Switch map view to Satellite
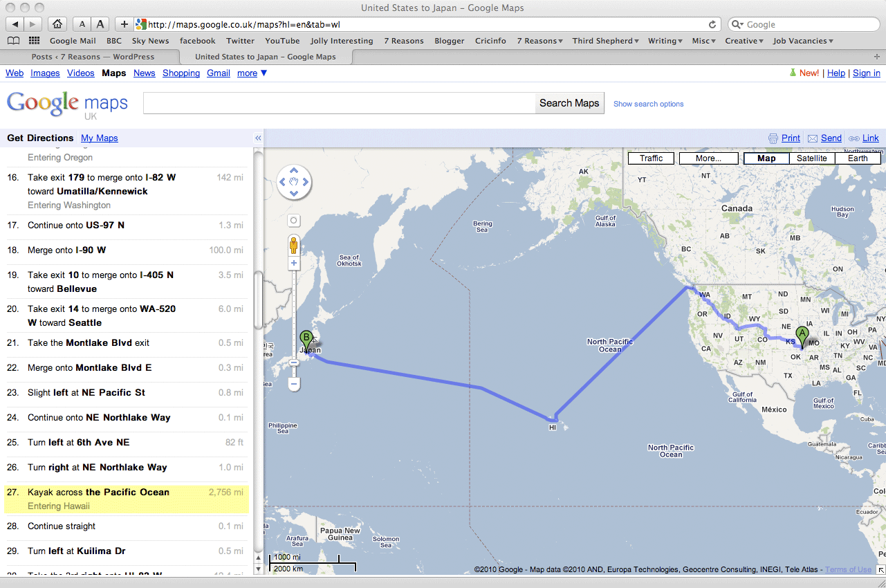The height and width of the screenshot is (588, 886). [x=811, y=158]
